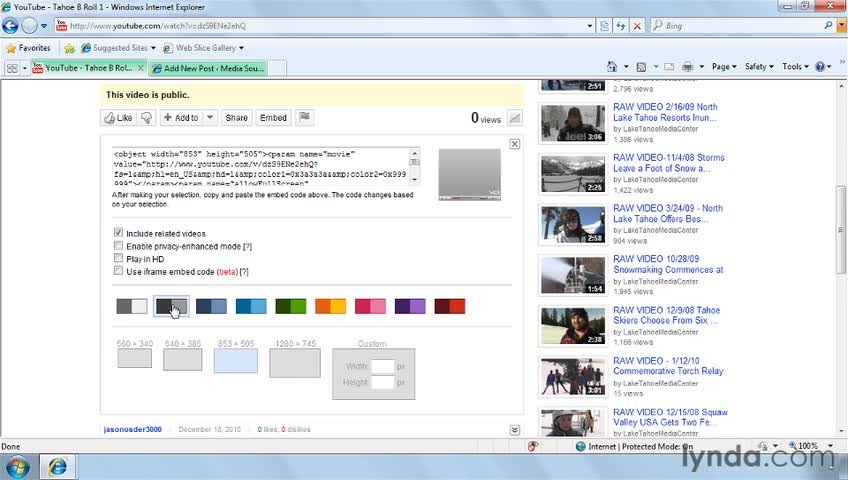Open Quick Tabs grid icon
The height and width of the screenshot is (480, 848).
pyautogui.click(x=12, y=68)
